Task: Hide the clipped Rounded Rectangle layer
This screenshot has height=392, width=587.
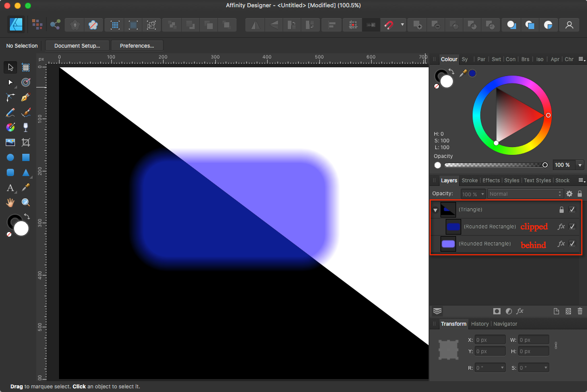Action: (x=573, y=227)
